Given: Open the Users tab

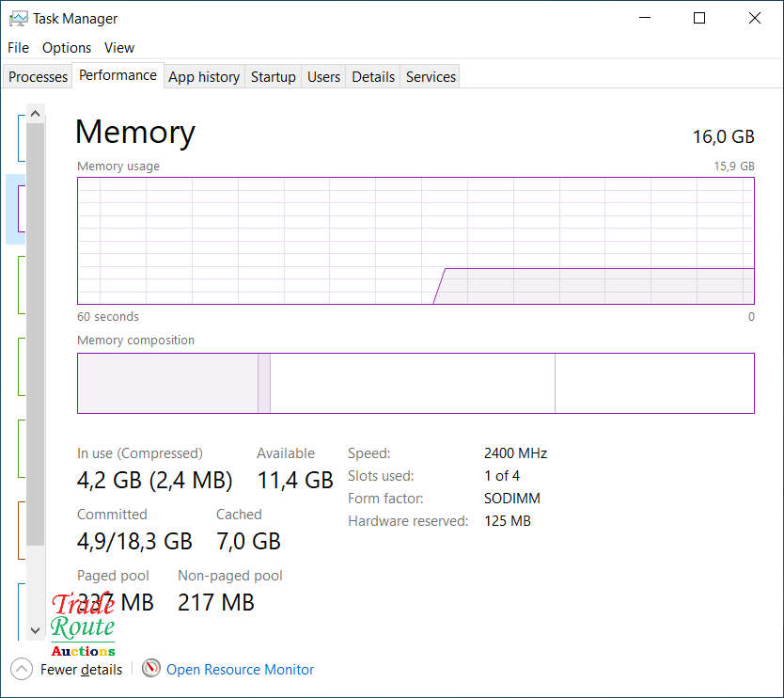Looking at the screenshot, I should [324, 77].
